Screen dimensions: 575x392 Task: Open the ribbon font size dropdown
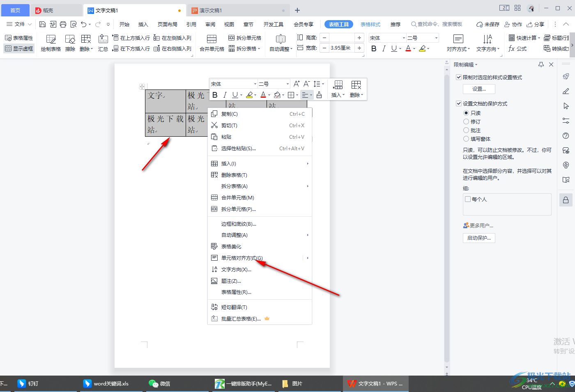[436, 38]
